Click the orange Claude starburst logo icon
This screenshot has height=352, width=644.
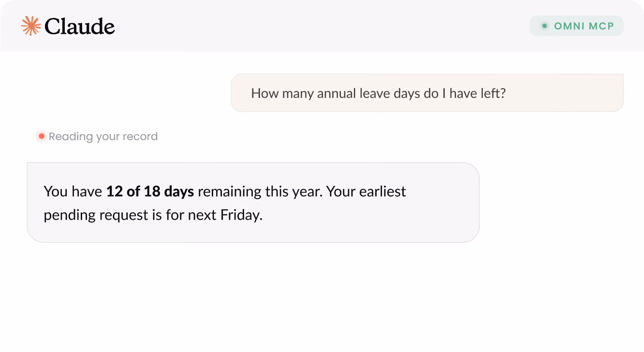[x=31, y=26]
